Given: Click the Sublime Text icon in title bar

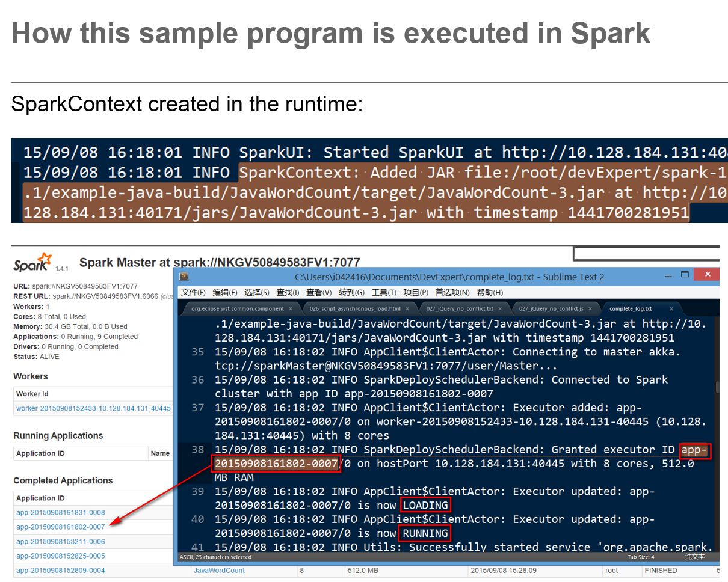Looking at the screenshot, I should coord(184,277).
